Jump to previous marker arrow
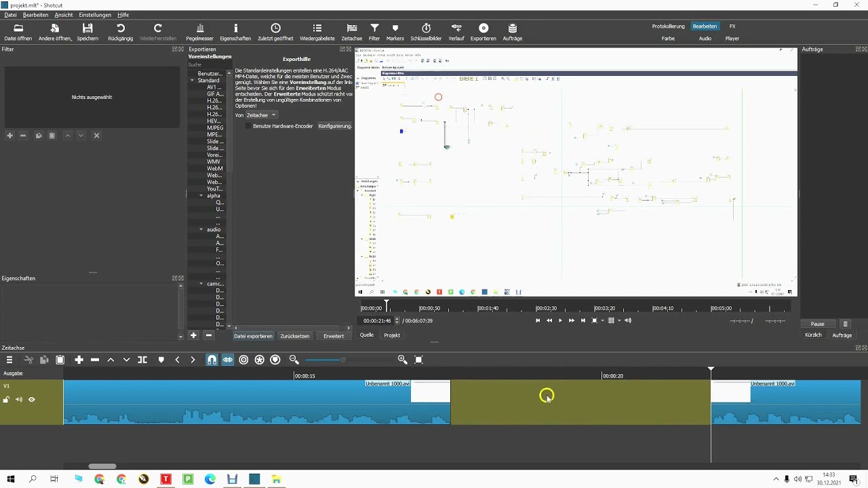The width and height of the screenshot is (868, 488). point(178,360)
